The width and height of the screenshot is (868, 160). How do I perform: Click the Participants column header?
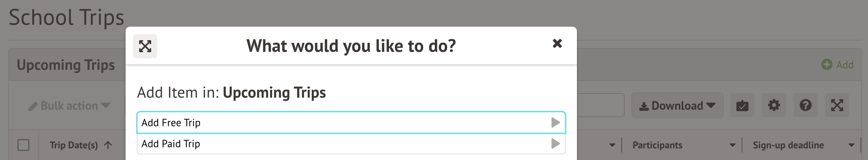click(x=657, y=145)
